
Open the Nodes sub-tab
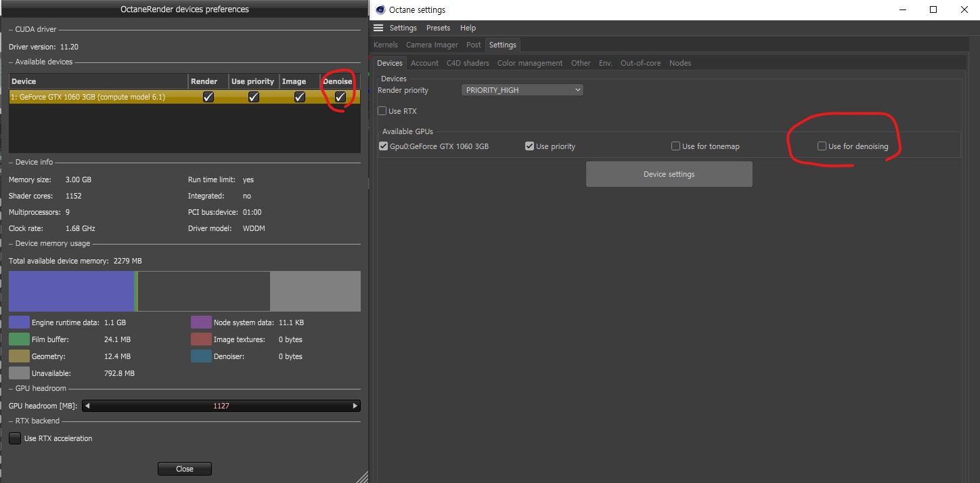pos(680,63)
